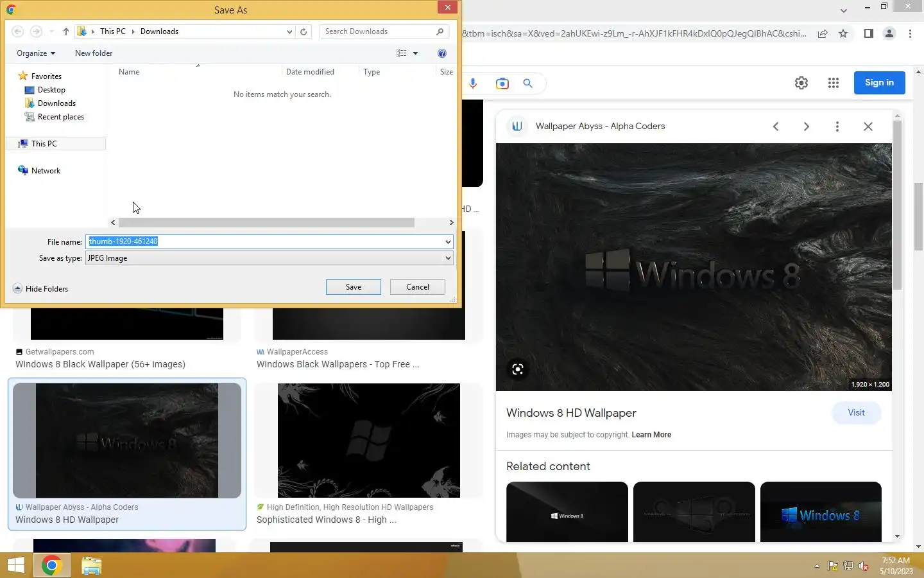This screenshot has width=924, height=578.
Task: Click the Cancel button
Action: [x=418, y=287]
